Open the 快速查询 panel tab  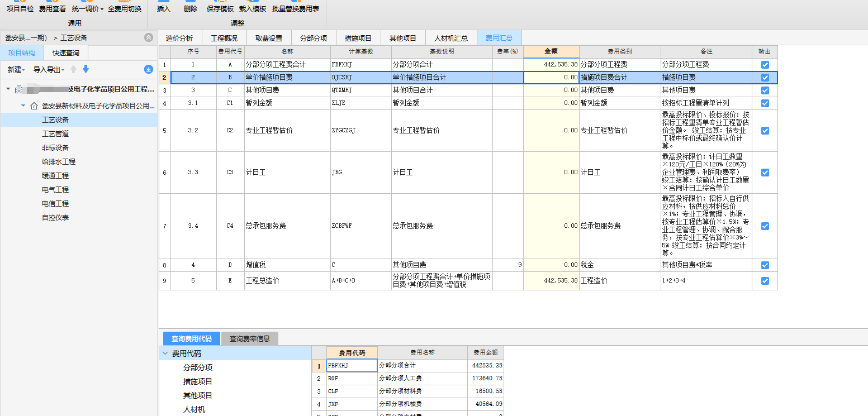point(66,53)
